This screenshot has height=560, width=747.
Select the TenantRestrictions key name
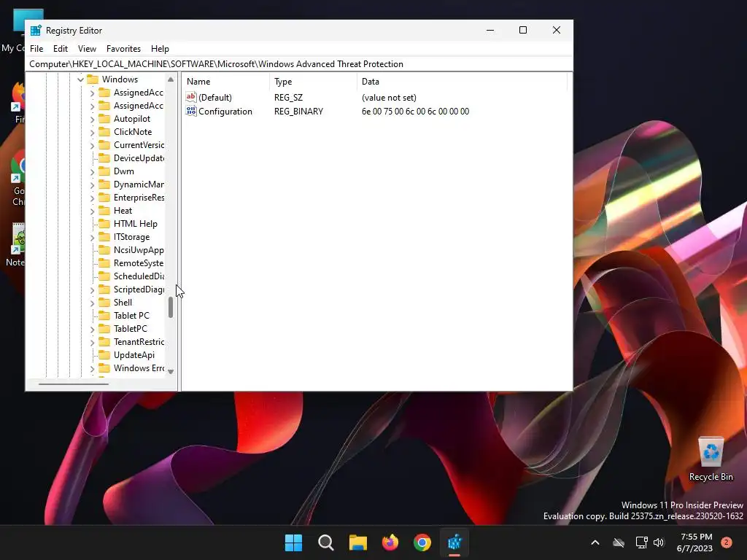coord(139,341)
